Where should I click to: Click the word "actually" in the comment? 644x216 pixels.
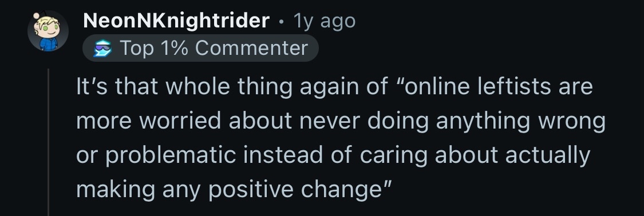coord(547,155)
